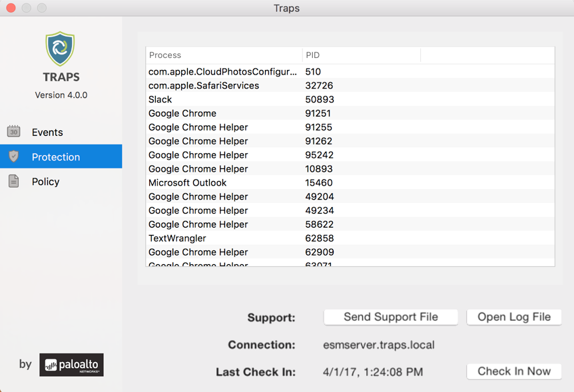Close the Traps window
The width and height of the screenshot is (574, 392).
click(x=11, y=8)
